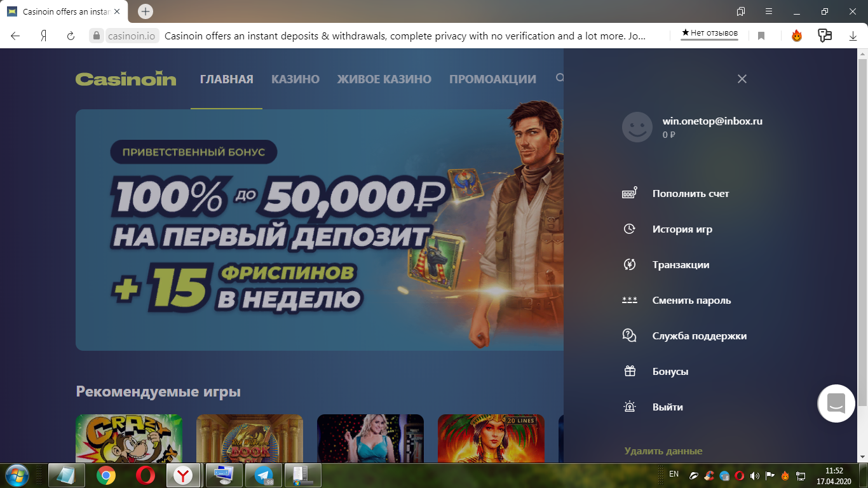
Task: Open the live chat bubble widget
Action: (836, 403)
